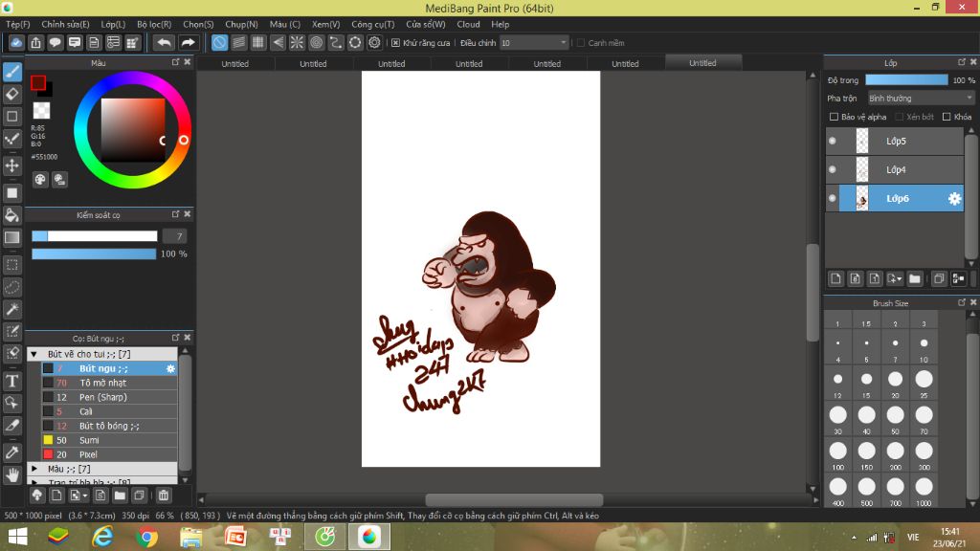Viewport: 980px width, 551px height.
Task: Choose brush size 100 preset
Action: pos(837,454)
